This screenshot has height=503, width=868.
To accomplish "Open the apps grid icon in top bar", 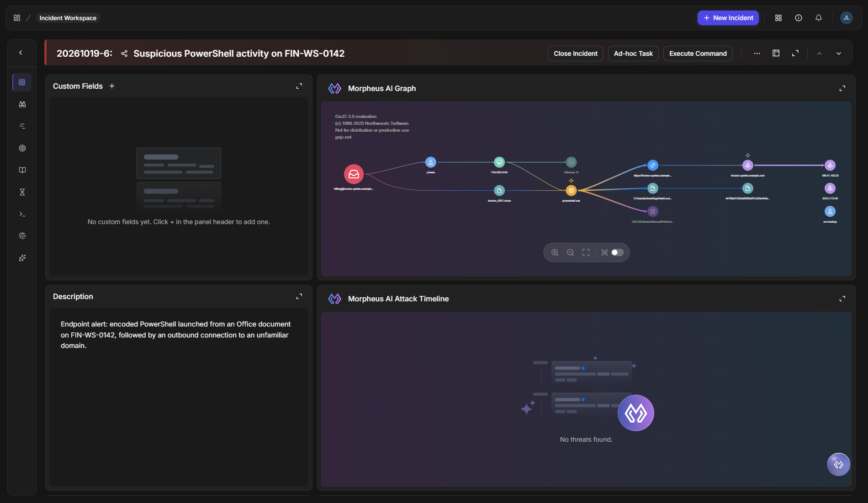I will pos(778,18).
